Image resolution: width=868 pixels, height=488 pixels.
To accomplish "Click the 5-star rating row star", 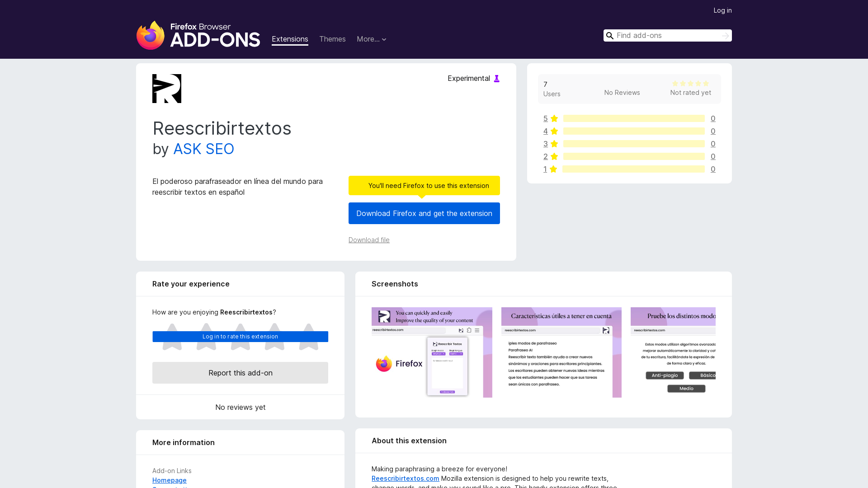I will pyautogui.click(x=554, y=118).
